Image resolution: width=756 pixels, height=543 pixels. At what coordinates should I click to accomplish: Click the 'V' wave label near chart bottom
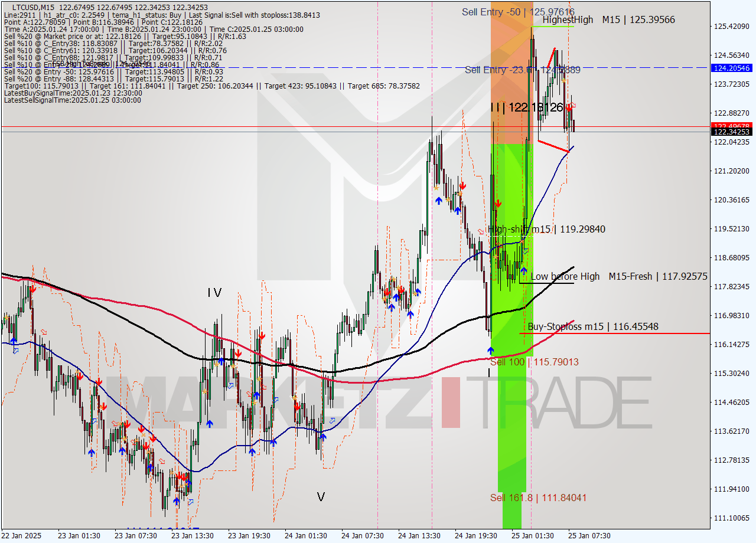[321, 497]
